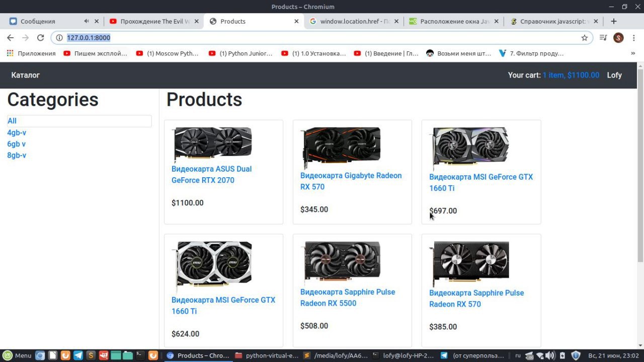Switch to python-virtual-e… taskbar window
This screenshot has width=644, height=362.
[267, 355]
